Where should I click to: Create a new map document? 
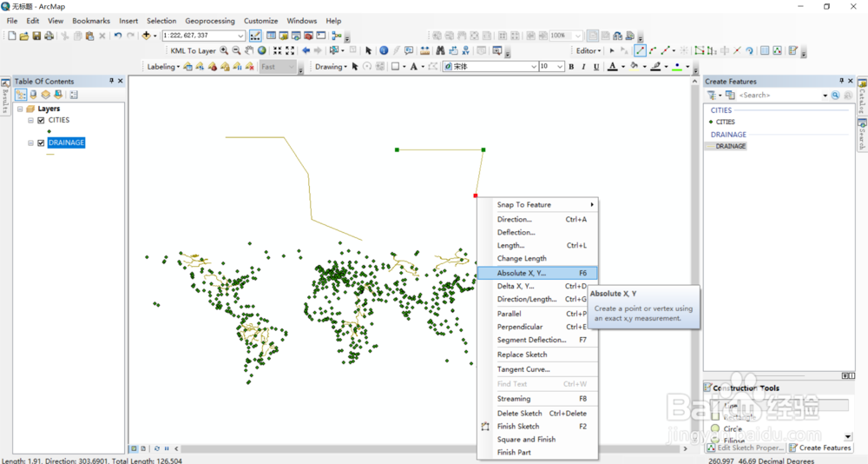tap(11, 36)
